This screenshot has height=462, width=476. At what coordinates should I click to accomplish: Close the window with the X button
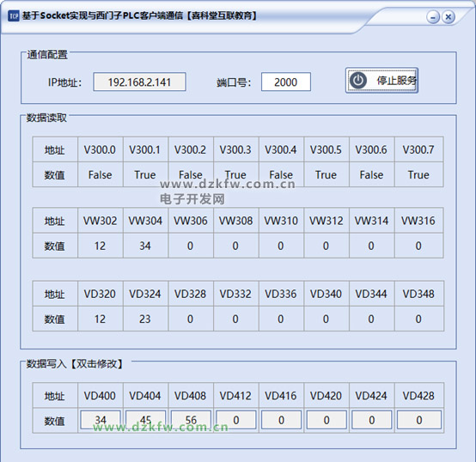coord(448,17)
